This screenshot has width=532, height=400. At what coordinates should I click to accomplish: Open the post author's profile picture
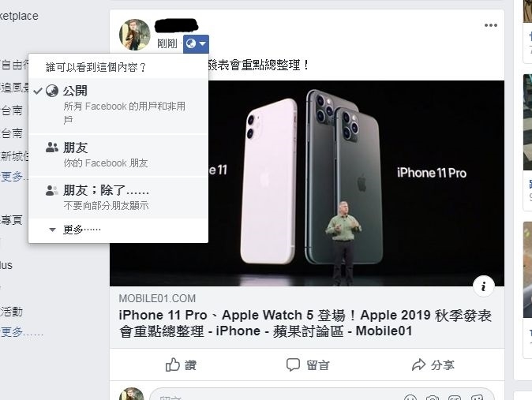[x=135, y=35]
